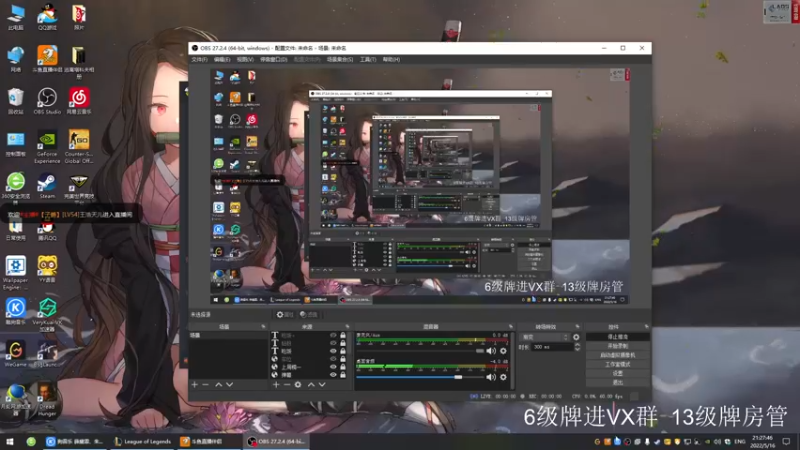Pop out the Sources dock panel
The height and width of the screenshot is (450, 800).
347,327
